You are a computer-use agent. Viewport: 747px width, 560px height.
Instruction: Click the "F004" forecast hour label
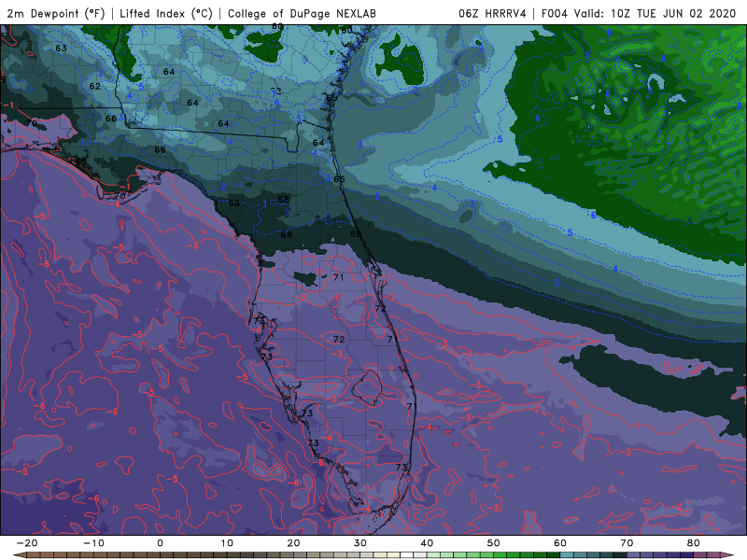tap(555, 13)
